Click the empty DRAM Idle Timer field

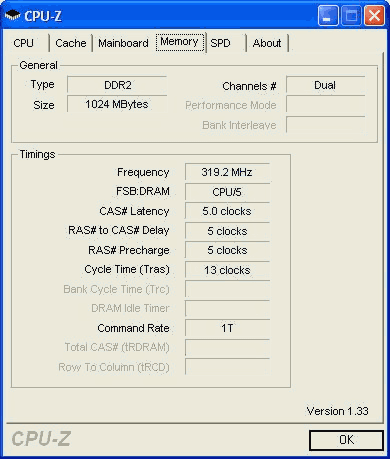tap(227, 309)
